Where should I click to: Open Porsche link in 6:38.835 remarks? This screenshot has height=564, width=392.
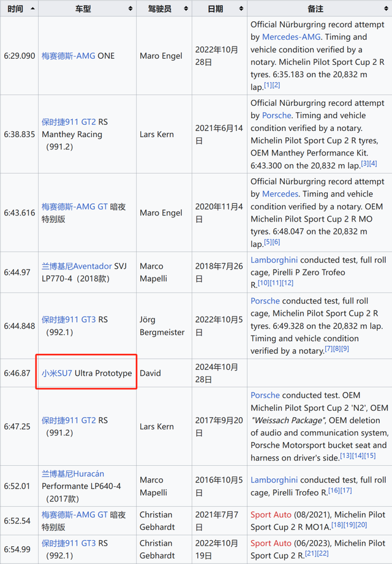[277, 116]
